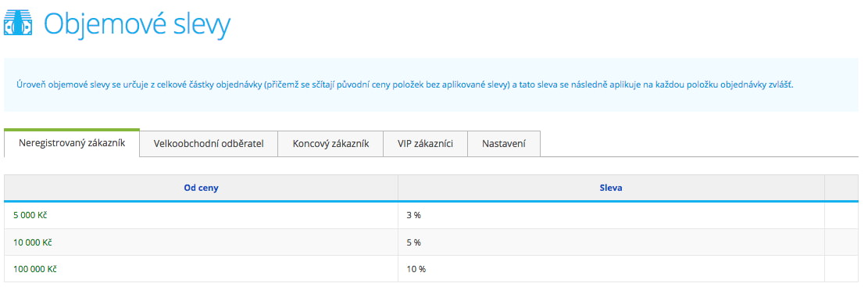868x287 pixels.
Task: Click the money icon beside Objemové slevy
Action: pos(18,23)
